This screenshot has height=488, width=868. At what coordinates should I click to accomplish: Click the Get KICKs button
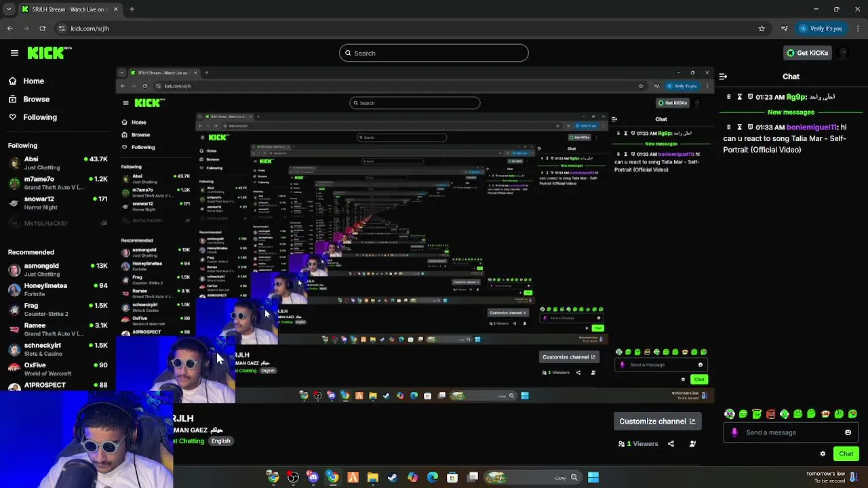[x=807, y=53]
